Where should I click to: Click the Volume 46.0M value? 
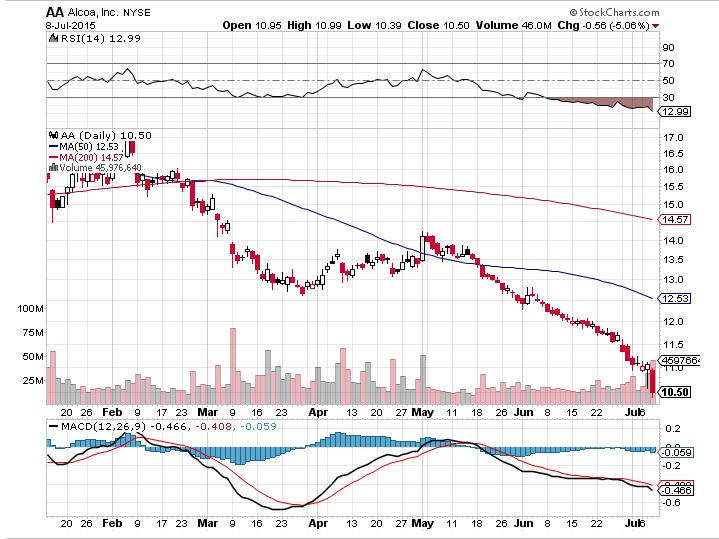[514, 26]
